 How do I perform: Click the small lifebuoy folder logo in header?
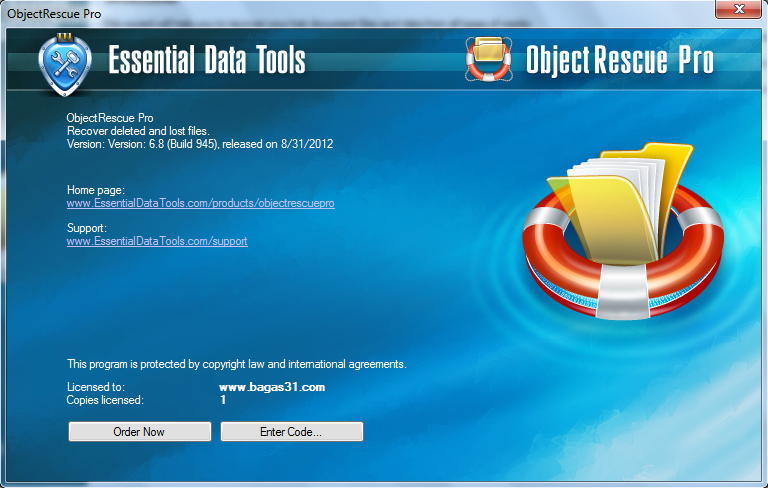click(x=488, y=59)
